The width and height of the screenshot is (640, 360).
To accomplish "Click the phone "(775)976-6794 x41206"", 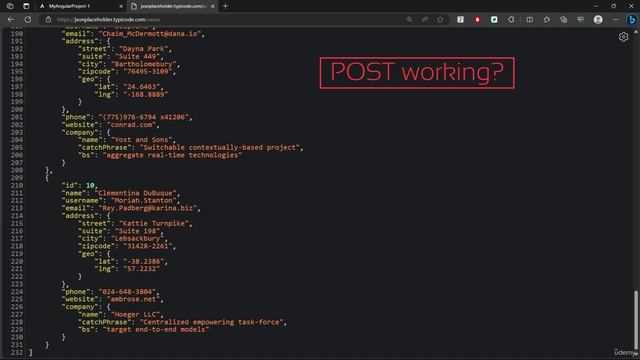I will click(x=143, y=117).
